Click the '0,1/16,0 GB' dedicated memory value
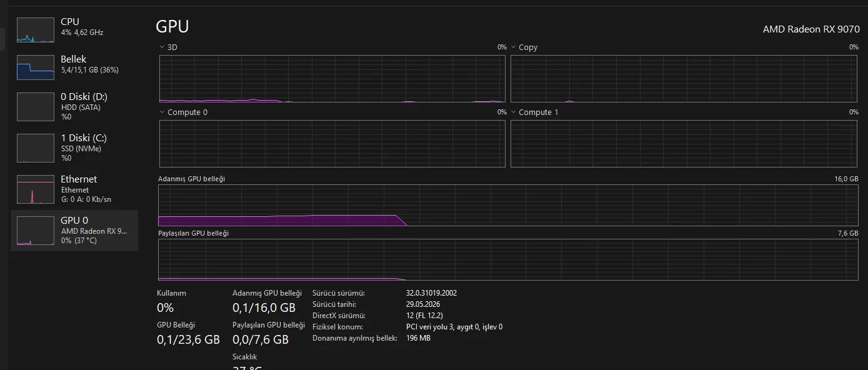Screen dimensions: 868x370 coord(264,307)
